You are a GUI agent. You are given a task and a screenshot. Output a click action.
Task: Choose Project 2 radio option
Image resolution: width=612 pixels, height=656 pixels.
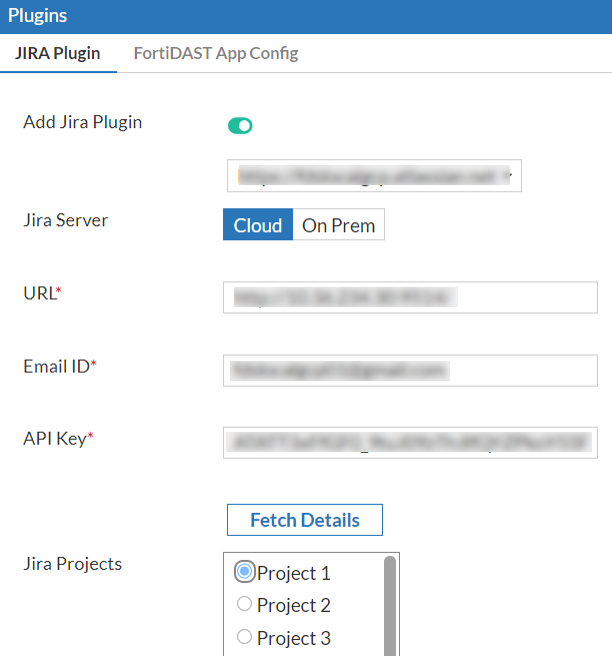(x=244, y=604)
